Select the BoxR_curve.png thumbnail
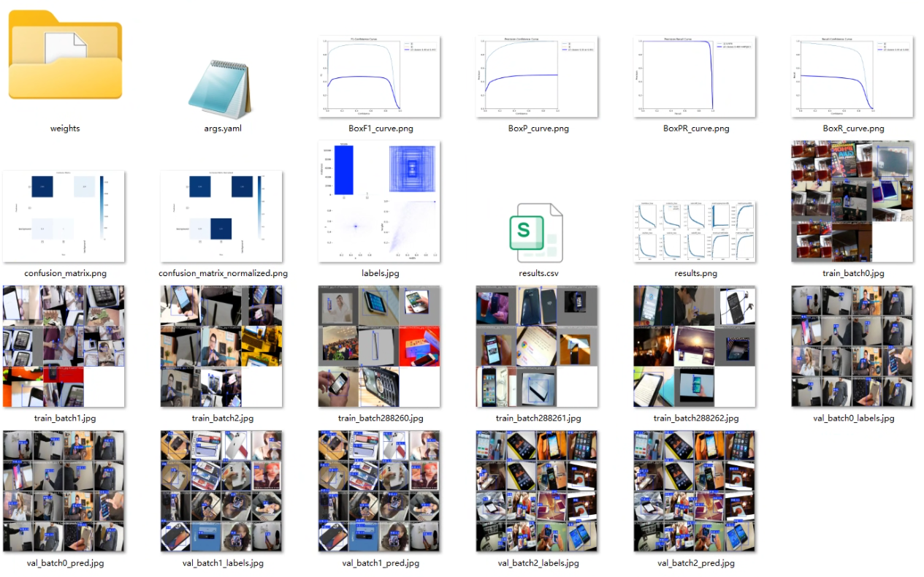The image size is (924, 577). 852,77
